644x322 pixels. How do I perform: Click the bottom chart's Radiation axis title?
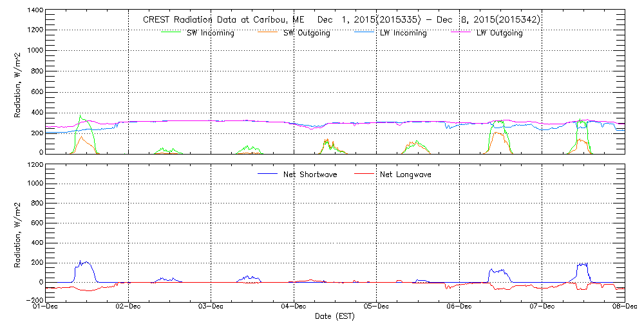click(19, 232)
